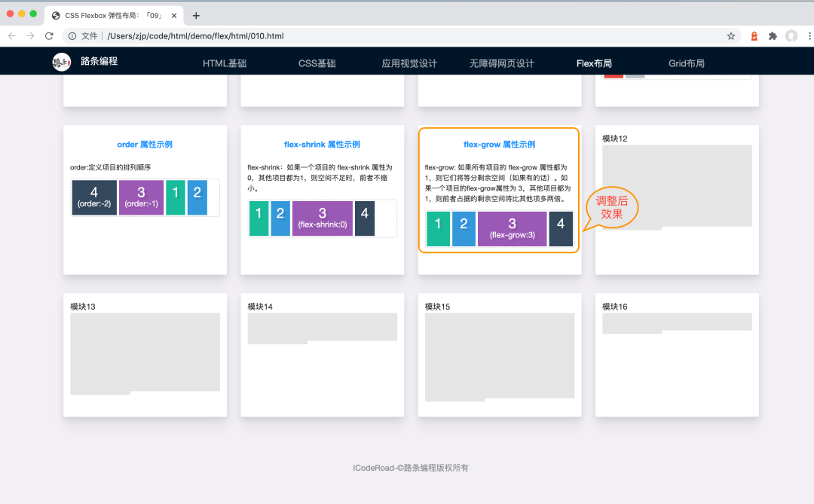Click purple box 3 (order:-1)
Screen dimensions: 814x504
[141, 197]
